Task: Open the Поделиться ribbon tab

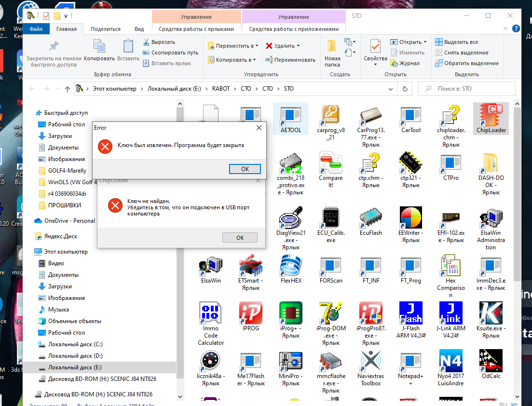Action: point(105,29)
